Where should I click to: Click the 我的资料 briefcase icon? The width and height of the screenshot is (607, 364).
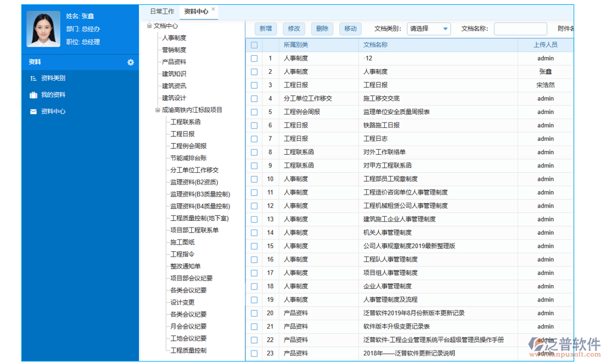(33, 95)
